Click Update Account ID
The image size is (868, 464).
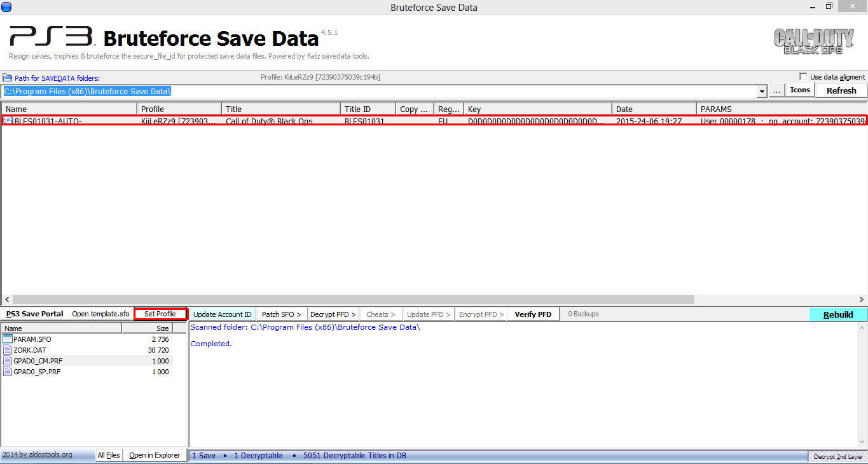[x=222, y=314]
